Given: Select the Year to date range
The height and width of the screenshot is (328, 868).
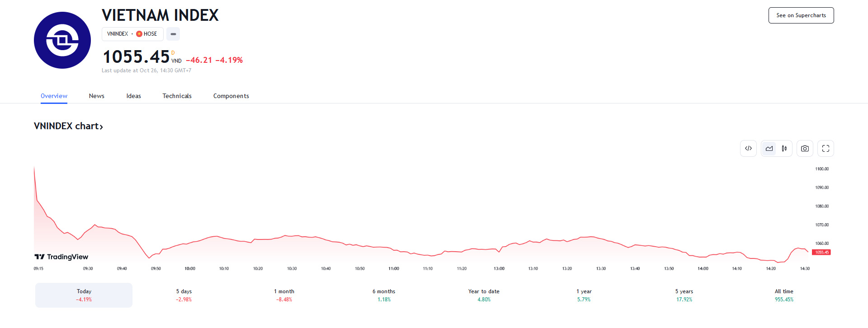Looking at the screenshot, I should [x=484, y=295].
